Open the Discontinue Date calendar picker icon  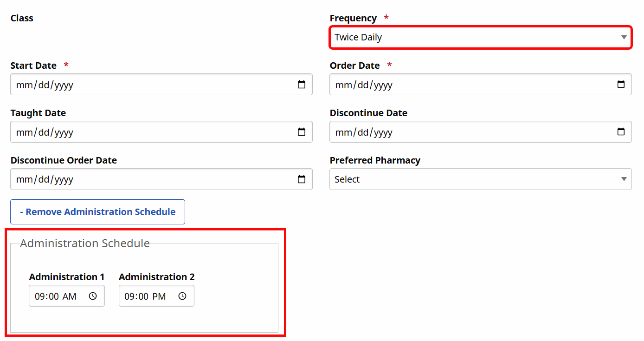622,132
